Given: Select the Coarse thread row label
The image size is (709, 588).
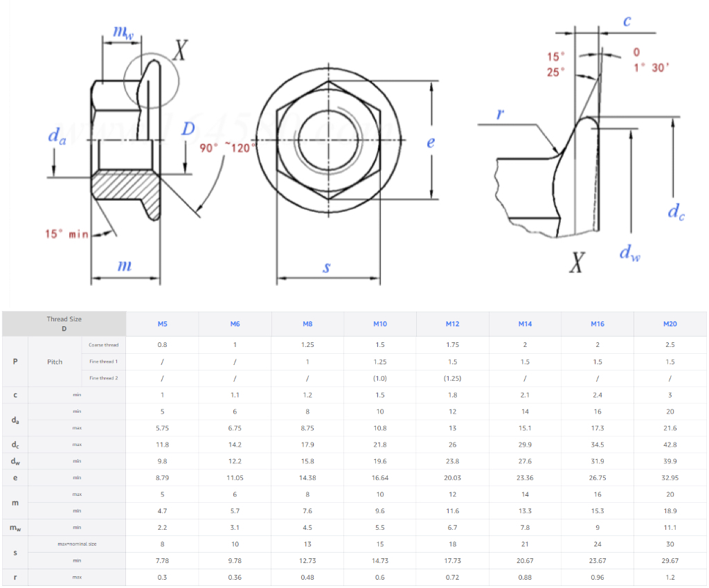Looking at the screenshot, I should point(103,345).
